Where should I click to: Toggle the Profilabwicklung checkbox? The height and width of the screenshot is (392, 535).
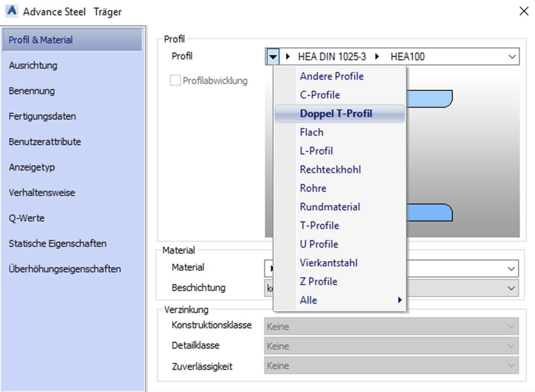[x=175, y=81]
